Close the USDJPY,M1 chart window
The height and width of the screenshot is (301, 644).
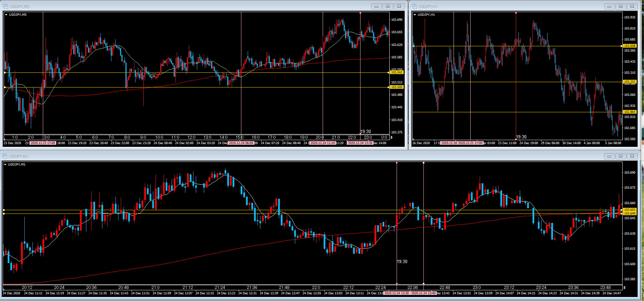tap(632, 156)
